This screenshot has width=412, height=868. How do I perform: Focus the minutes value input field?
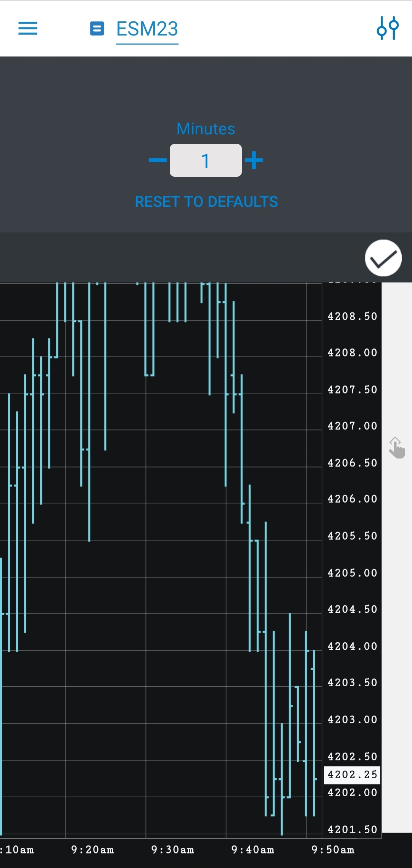coord(206,160)
